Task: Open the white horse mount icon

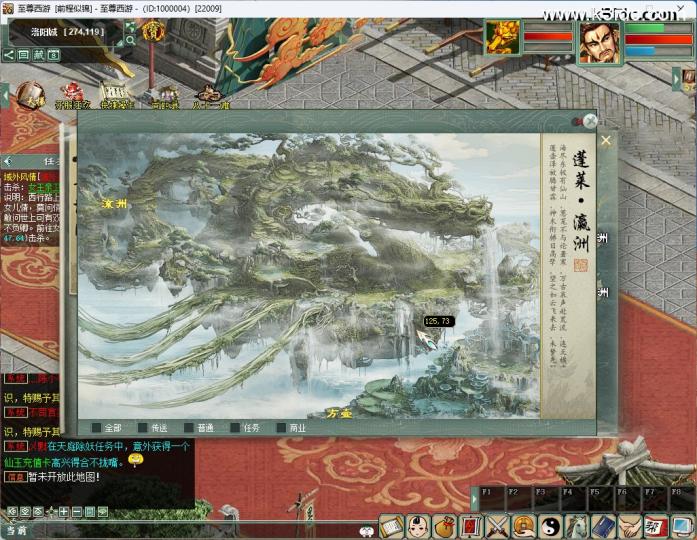Action: click(x=577, y=527)
